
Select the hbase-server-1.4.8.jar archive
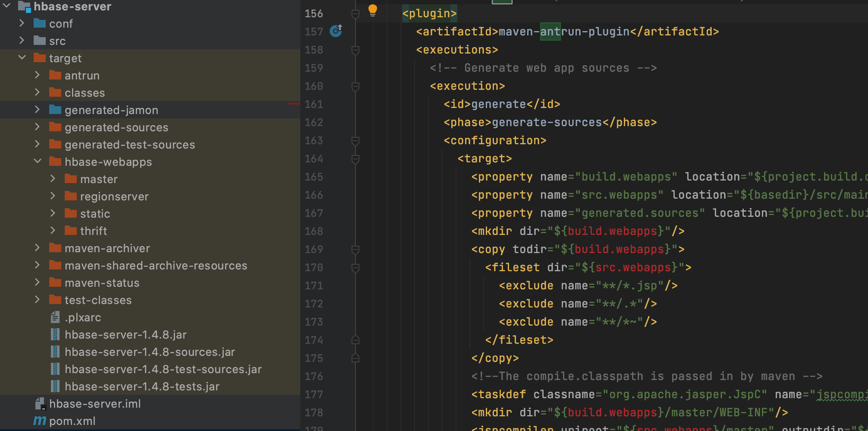(125, 335)
